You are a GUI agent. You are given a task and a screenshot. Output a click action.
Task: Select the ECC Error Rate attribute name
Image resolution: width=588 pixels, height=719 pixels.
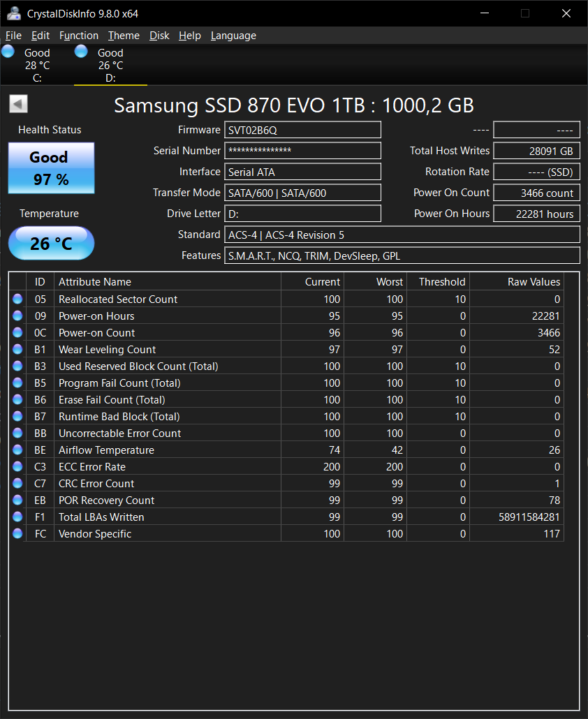point(92,466)
